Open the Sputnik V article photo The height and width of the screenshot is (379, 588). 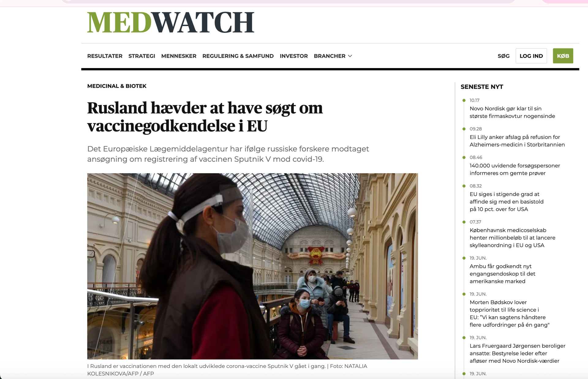tap(252, 266)
